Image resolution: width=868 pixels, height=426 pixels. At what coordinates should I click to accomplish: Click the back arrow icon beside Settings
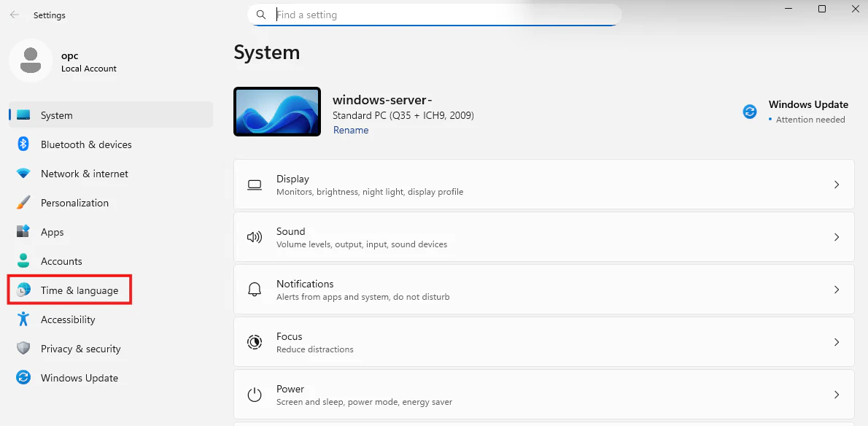(15, 15)
